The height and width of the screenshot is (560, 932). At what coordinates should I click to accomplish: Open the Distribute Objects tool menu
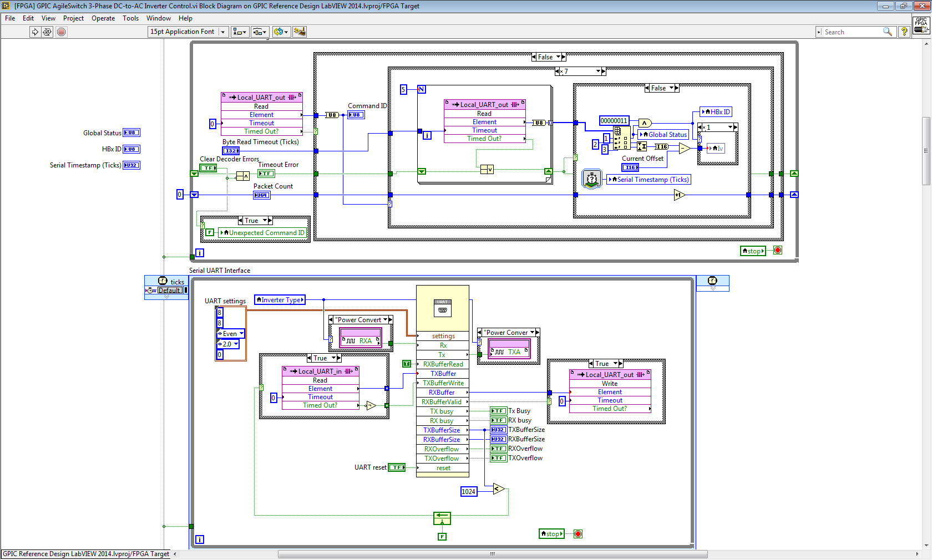point(260,32)
